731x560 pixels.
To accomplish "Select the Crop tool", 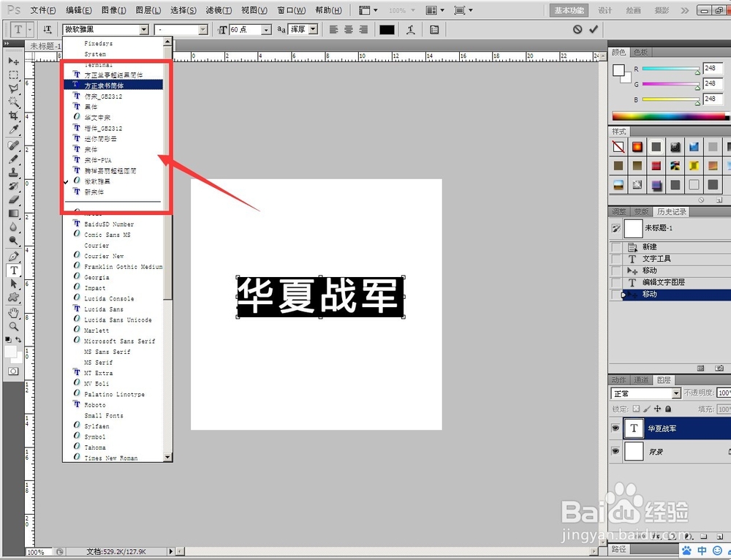I will [x=13, y=116].
